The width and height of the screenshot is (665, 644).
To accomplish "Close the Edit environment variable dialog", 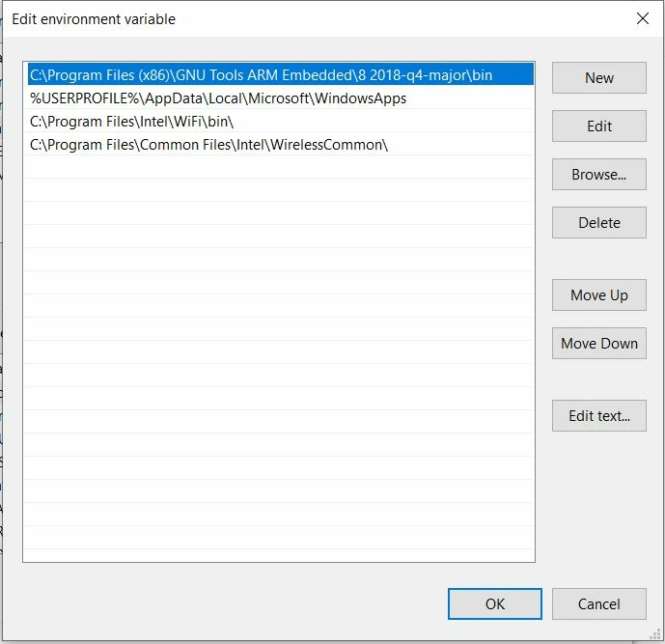I will point(642,18).
